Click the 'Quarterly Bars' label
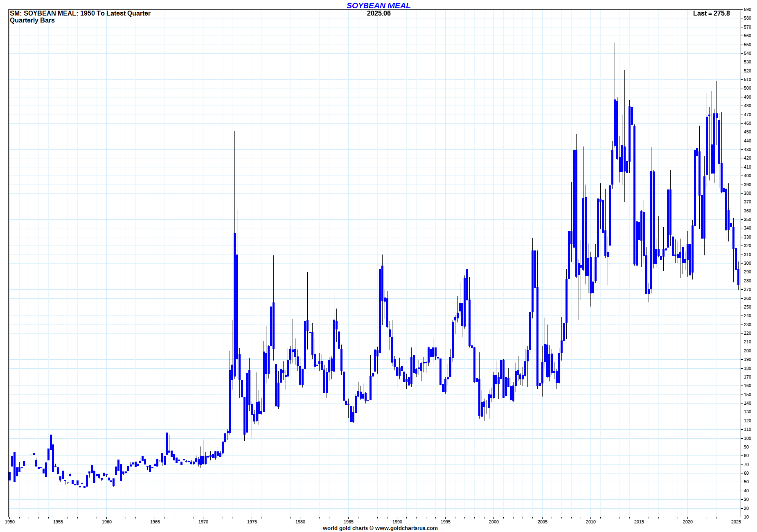 [32, 20]
